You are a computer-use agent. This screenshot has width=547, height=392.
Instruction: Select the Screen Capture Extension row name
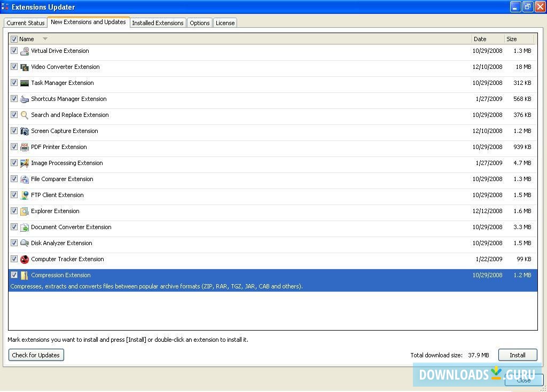tap(65, 131)
